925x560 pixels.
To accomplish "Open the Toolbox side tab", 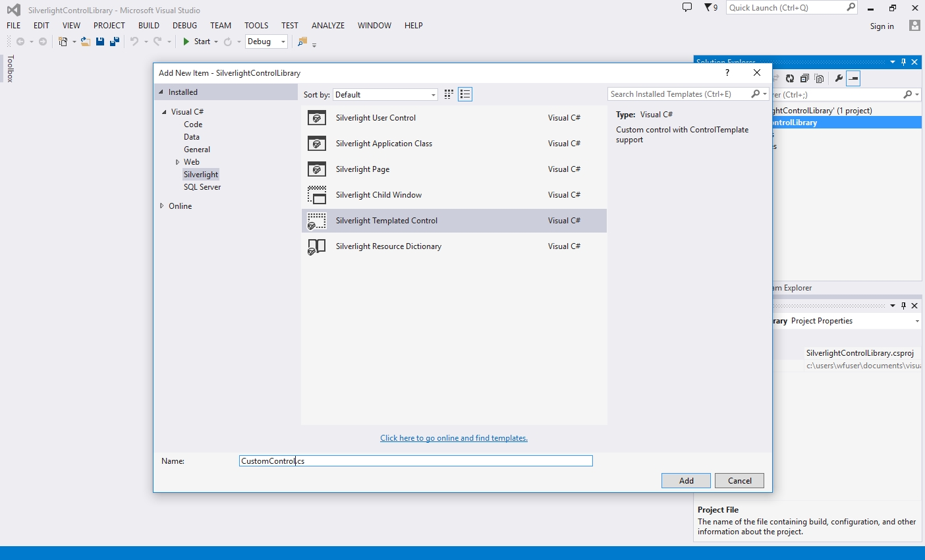I will [10, 69].
